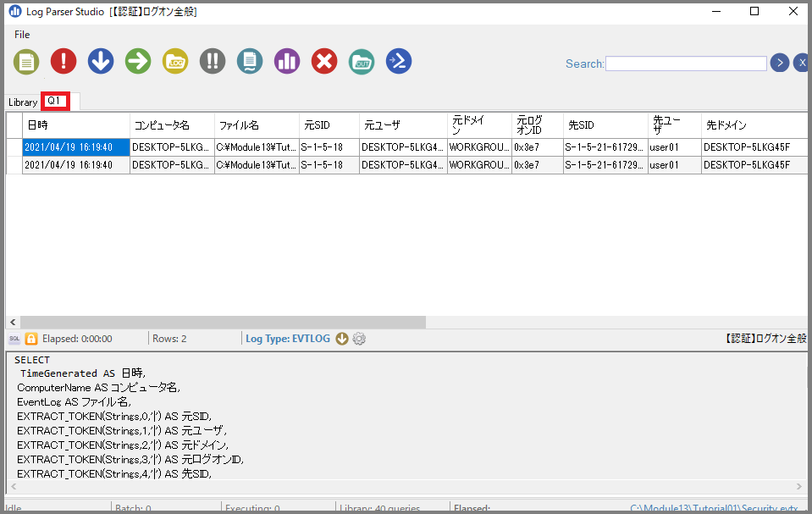The image size is (812, 514).
Task: Click the SELECT keyword in query editor
Action: tap(32, 360)
